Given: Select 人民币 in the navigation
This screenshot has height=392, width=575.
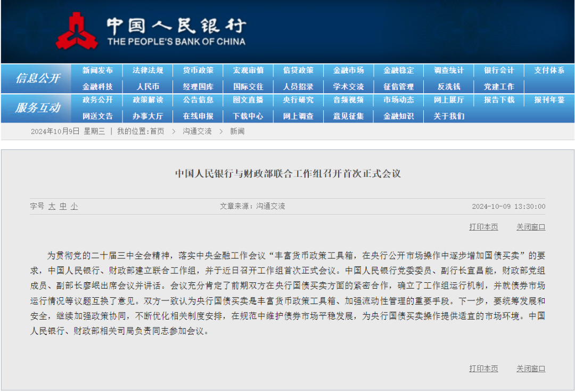Looking at the screenshot, I should point(148,87).
